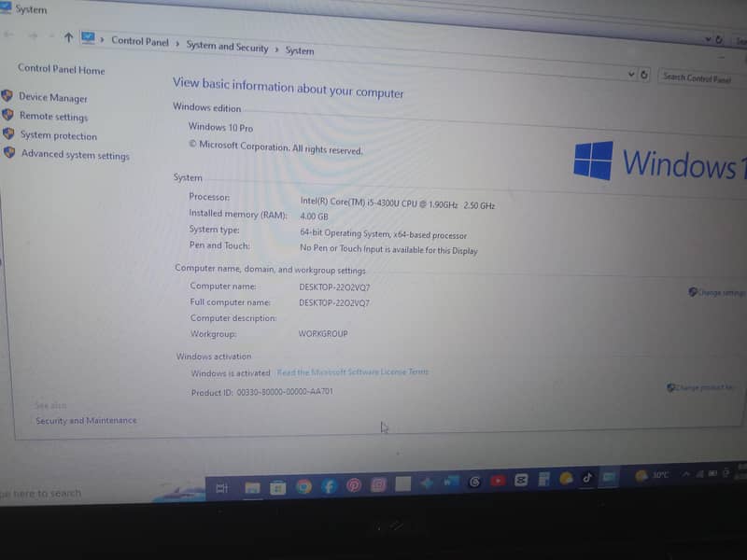Viewport: 747px width, 560px height.
Task: Select the processor value i5-4300U
Action: click(398, 203)
